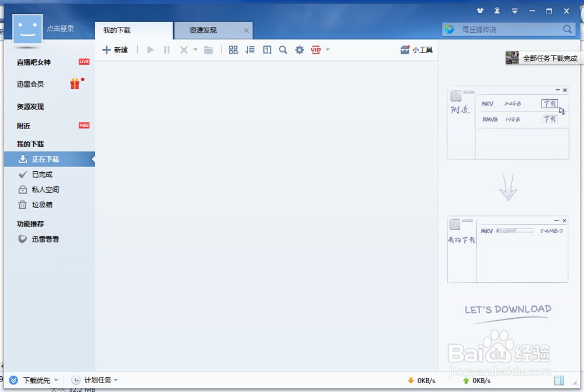584x392 pixels.
Task: Click NEW badge beside 附近
Action: [84, 125]
